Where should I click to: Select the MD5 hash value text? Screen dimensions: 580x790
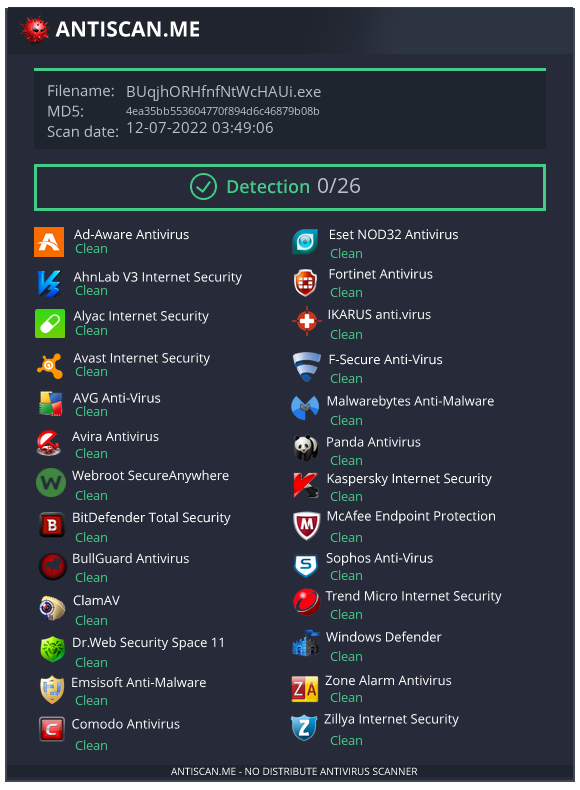click(x=222, y=111)
